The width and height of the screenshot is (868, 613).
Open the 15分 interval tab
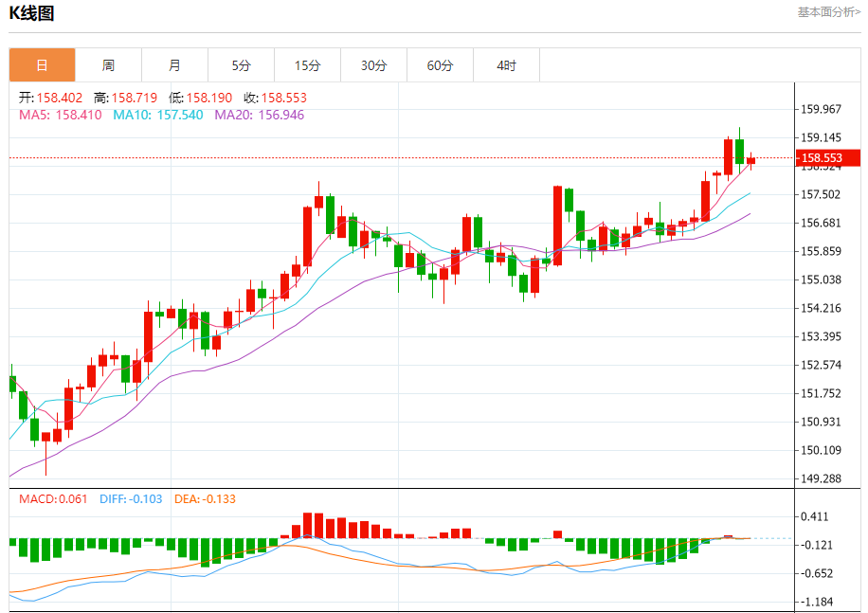(x=307, y=65)
